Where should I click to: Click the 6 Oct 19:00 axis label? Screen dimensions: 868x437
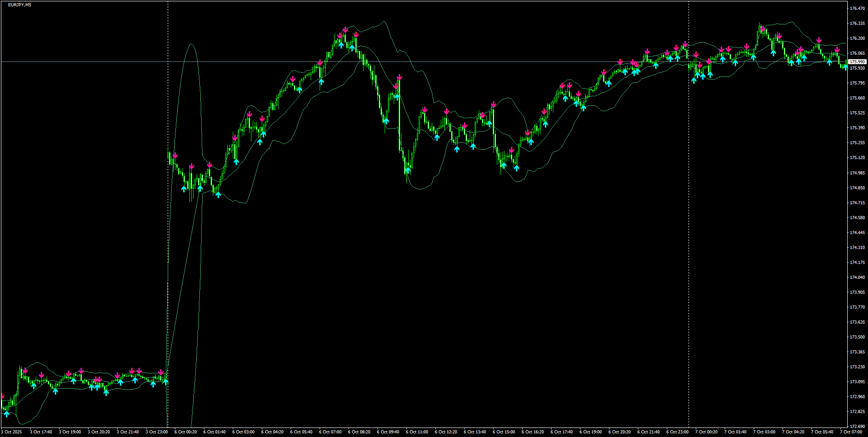tap(590, 432)
